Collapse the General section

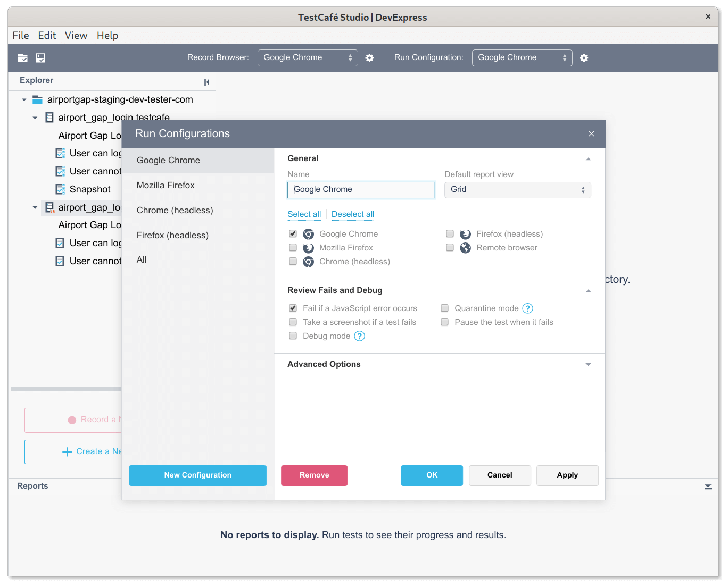click(588, 159)
